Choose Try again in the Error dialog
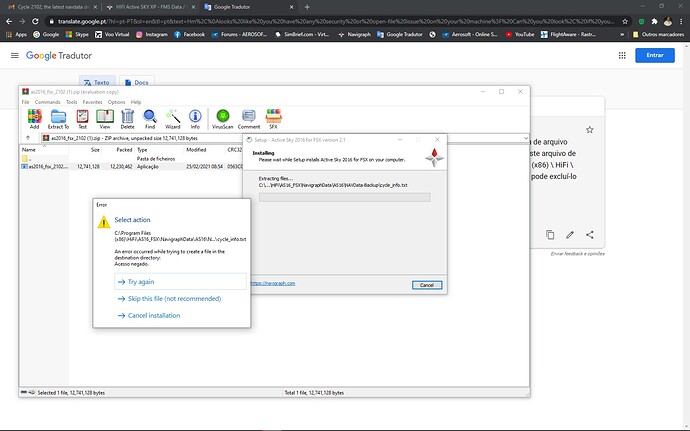Screen dimensions: 690x431 coord(180,282)
